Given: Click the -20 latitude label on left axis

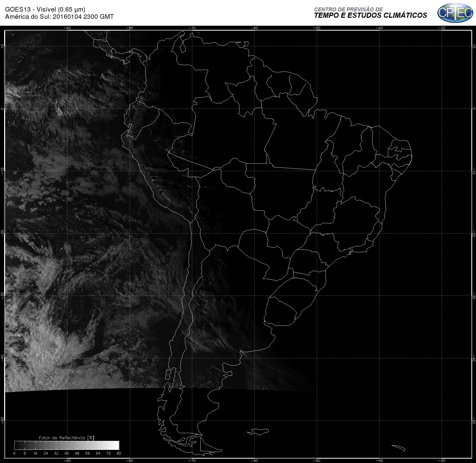Looking at the screenshot, I should coord(2,233).
